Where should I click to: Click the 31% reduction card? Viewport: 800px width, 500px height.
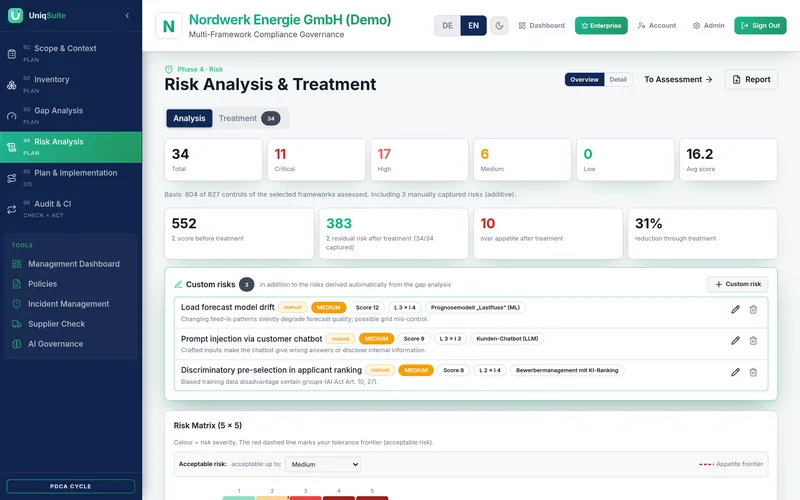703,234
